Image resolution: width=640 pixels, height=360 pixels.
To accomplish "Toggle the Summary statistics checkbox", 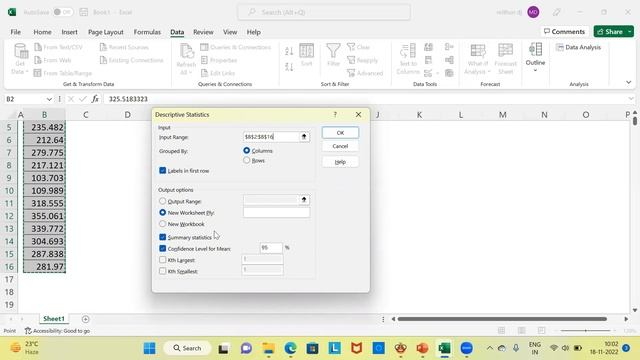I will [x=162, y=237].
